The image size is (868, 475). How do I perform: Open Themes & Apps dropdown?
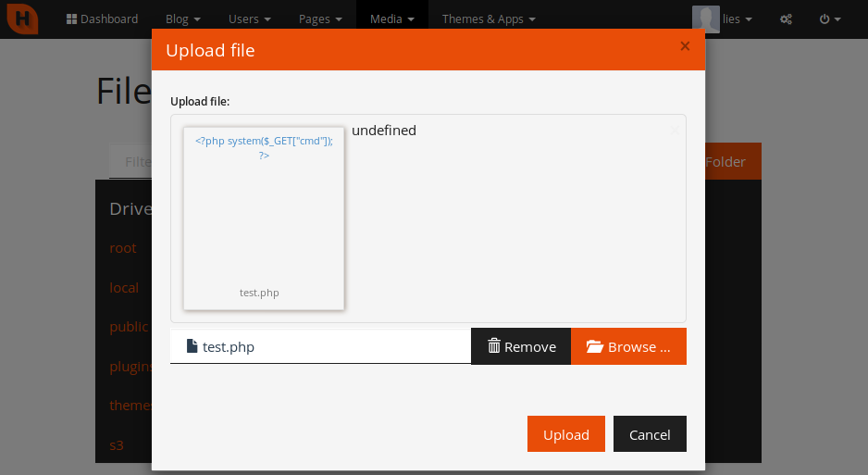click(x=489, y=19)
